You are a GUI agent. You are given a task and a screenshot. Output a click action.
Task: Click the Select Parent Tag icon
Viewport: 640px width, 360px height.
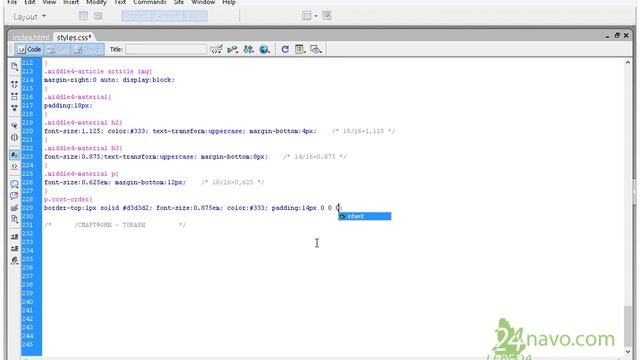[14, 125]
